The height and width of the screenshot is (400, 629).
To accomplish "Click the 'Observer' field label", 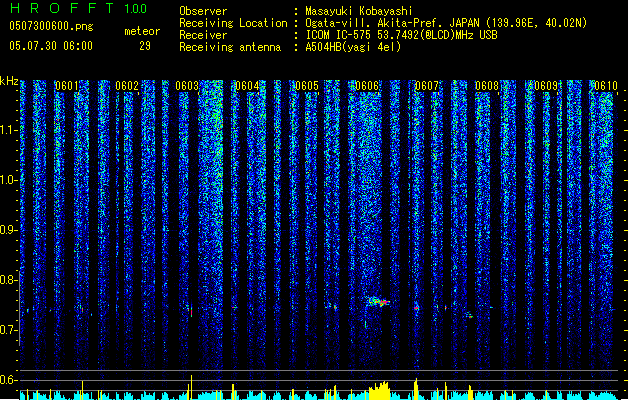I will tap(203, 11).
